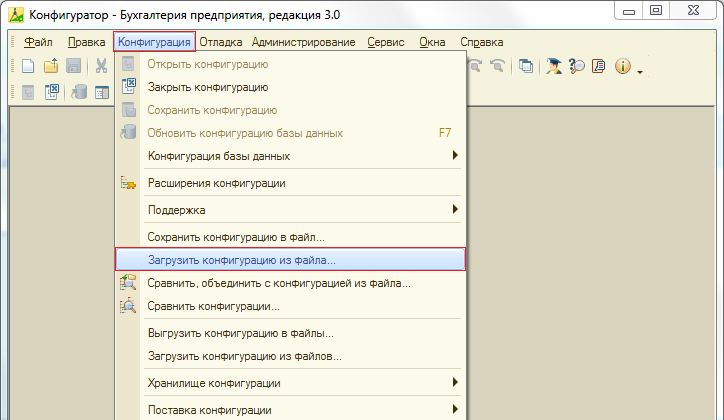Open the Сервис menu
This screenshot has width=724, height=420.
click(386, 42)
